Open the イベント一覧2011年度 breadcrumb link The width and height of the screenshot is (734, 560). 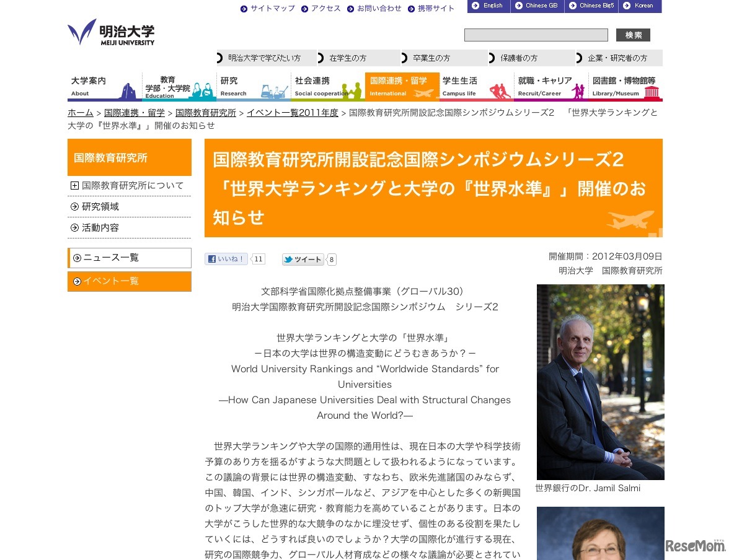(x=293, y=113)
